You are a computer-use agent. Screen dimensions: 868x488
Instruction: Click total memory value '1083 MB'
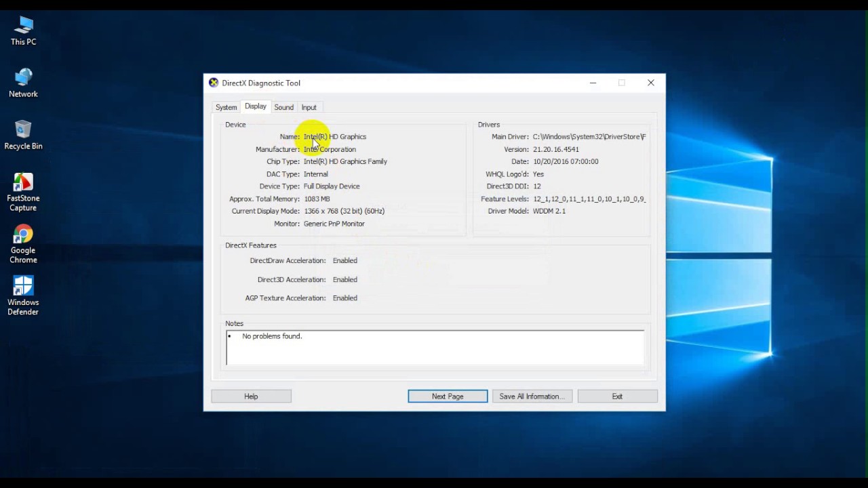pos(317,199)
